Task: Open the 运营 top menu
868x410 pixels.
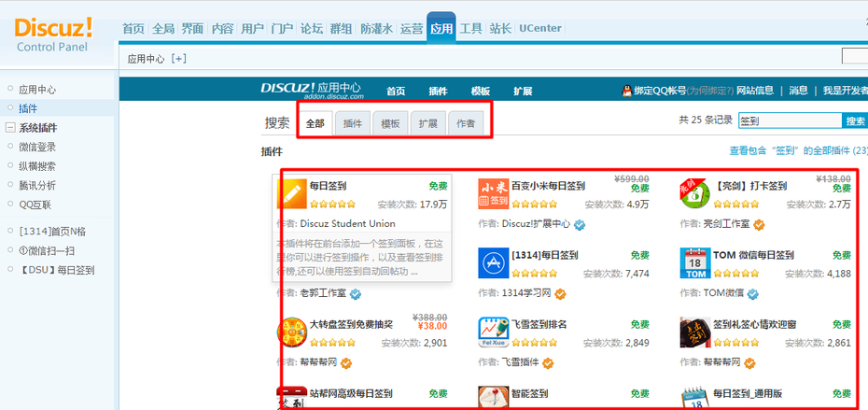Action: 412,29
